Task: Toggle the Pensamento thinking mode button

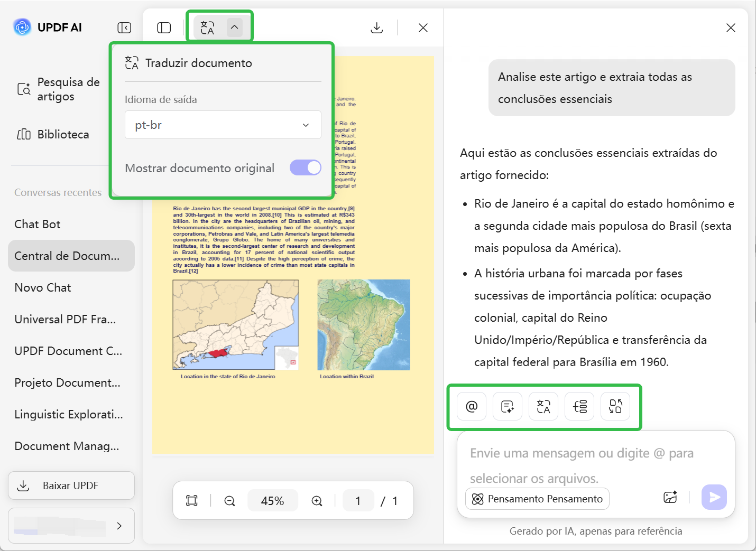Action: (537, 499)
